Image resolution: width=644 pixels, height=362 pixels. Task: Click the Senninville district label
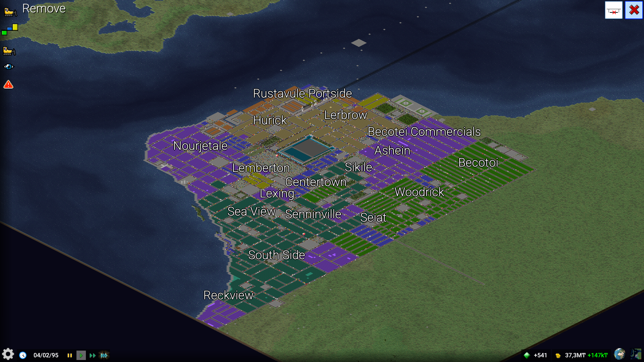pos(313,214)
